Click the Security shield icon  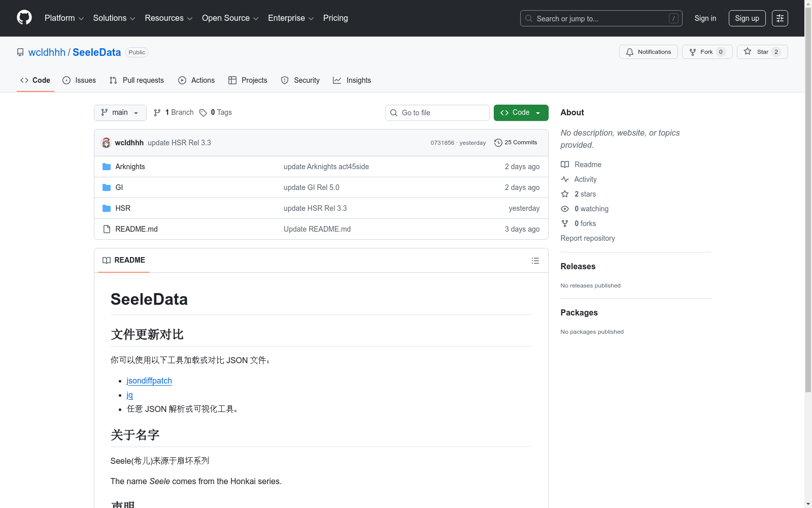(x=285, y=80)
